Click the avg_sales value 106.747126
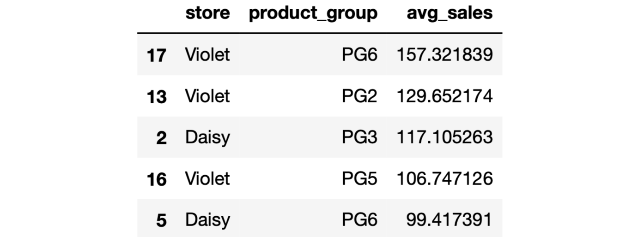The height and width of the screenshot is (237, 644). pos(444,178)
